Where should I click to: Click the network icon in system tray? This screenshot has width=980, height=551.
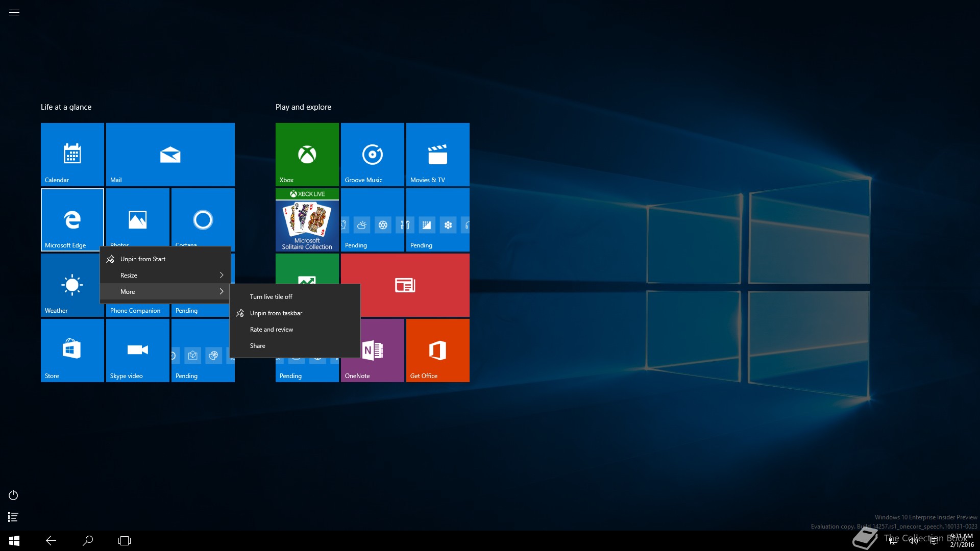tap(893, 541)
